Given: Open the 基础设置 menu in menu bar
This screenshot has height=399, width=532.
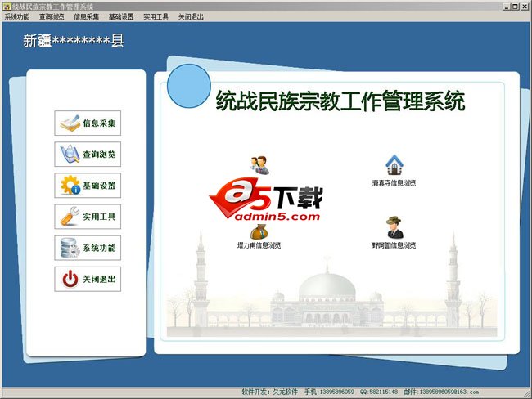Looking at the screenshot, I should point(121,16).
